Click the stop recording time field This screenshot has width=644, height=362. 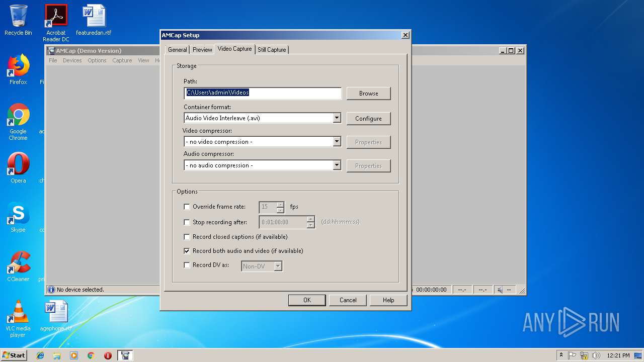click(x=283, y=222)
